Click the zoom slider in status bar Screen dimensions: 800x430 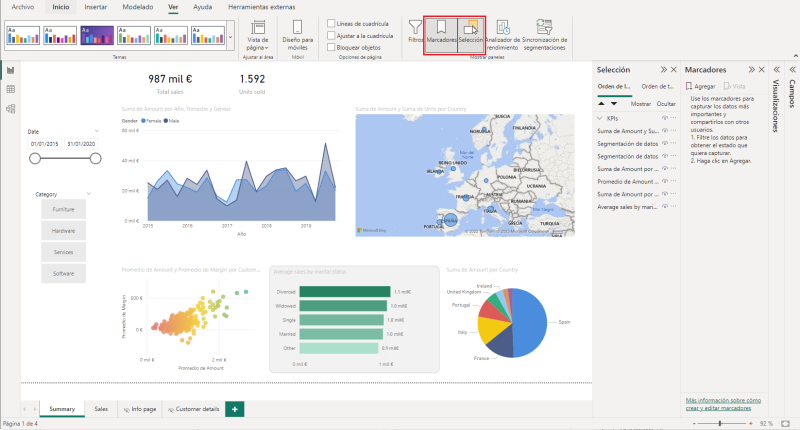720,424
